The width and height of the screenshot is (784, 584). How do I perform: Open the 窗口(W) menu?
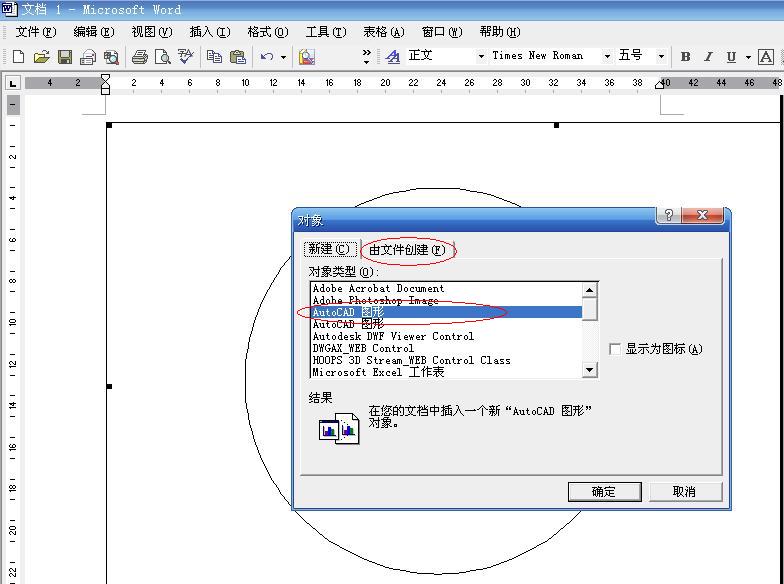pos(442,32)
